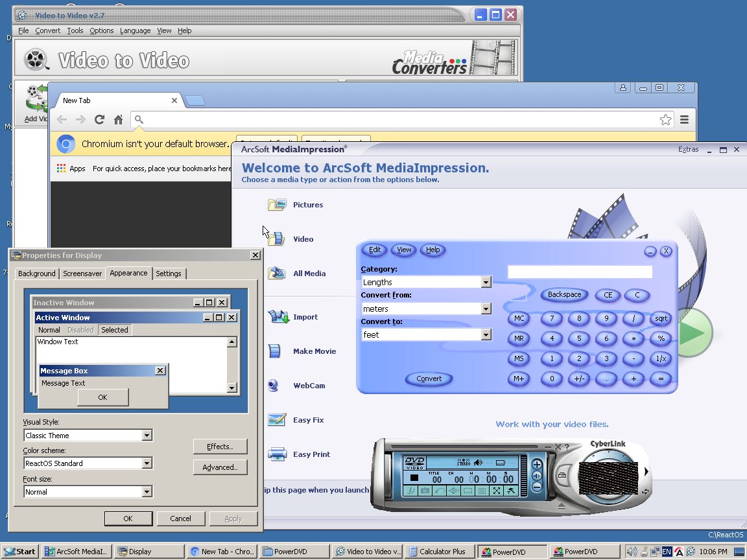747x560 pixels.
Task: Expand the Category Lengths dropdown
Action: coord(486,283)
